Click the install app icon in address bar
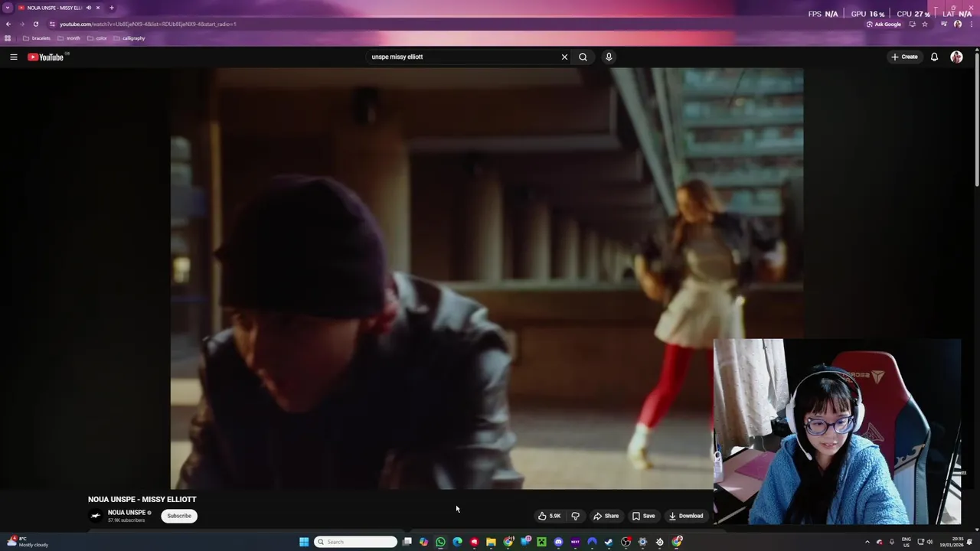This screenshot has width=980, height=551. pos(913,24)
